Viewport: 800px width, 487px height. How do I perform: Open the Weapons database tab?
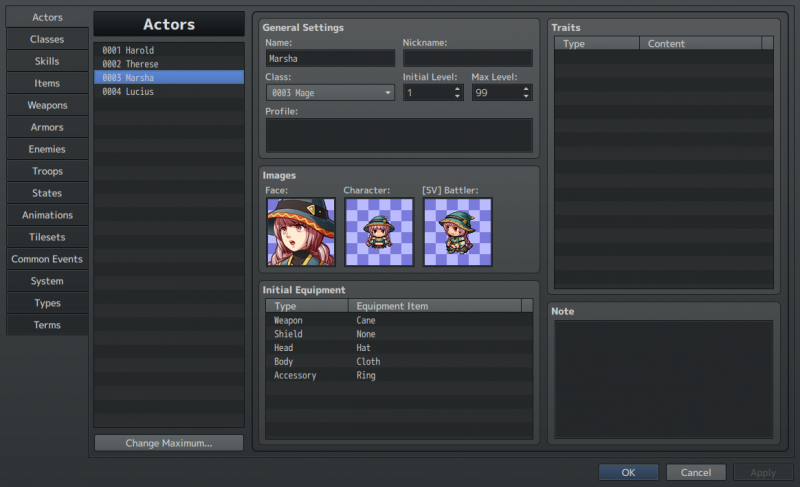(x=47, y=105)
